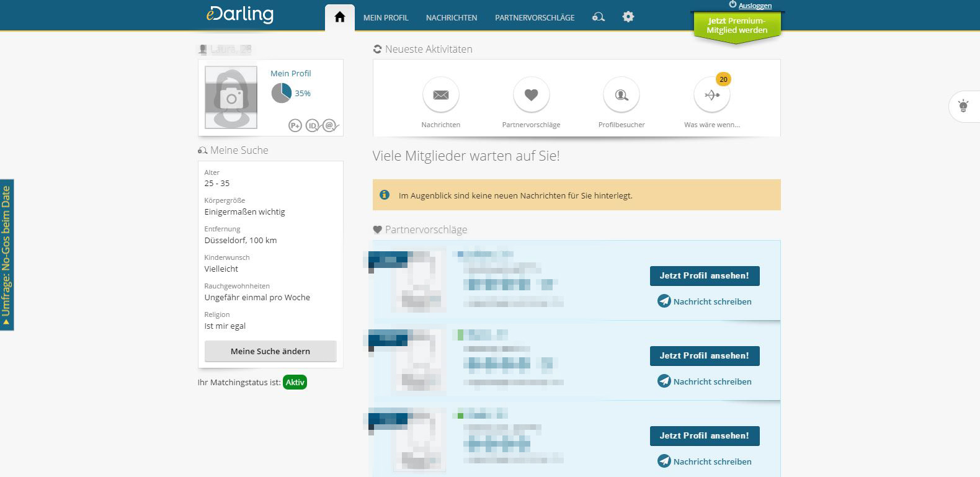Image resolution: width=980 pixels, height=477 pixels.
Task: Click the third suggestion's blurred photo
Action: pyautogui.click(x=420, y=440)
